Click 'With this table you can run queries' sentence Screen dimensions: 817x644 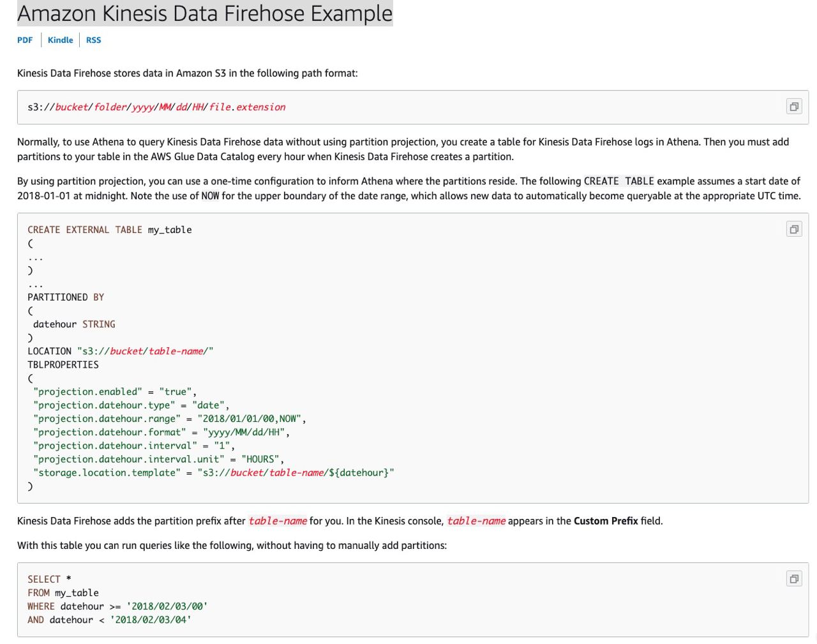tap(232, 545)
